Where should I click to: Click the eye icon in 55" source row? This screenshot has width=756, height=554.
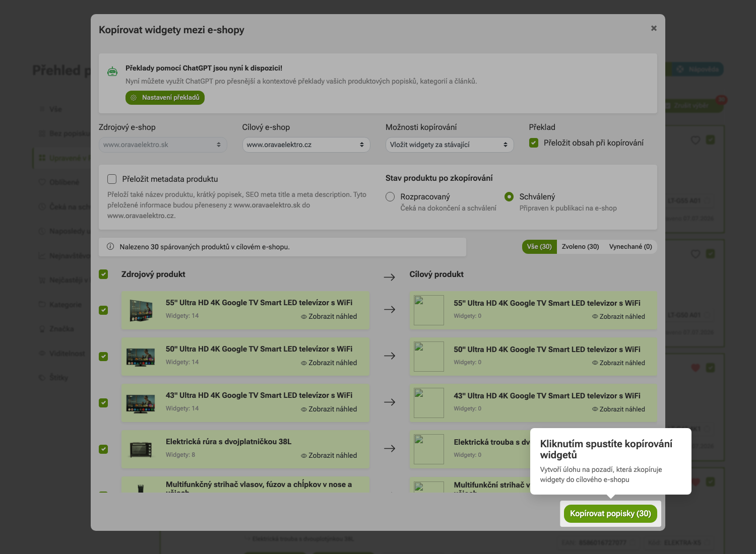(x=304, y=317)
